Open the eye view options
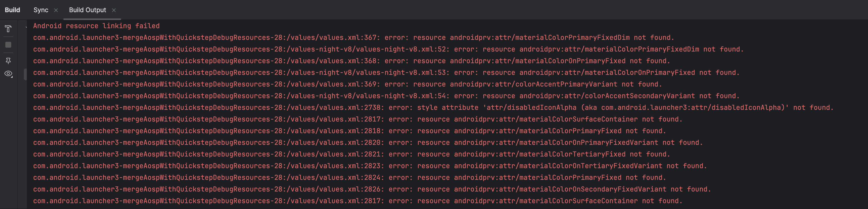 pos(9,74)
